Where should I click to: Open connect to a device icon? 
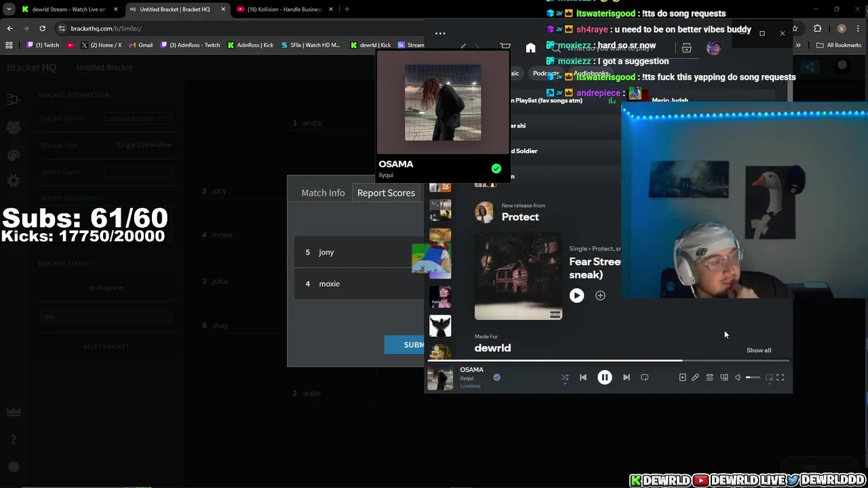[x=724, y=378]
